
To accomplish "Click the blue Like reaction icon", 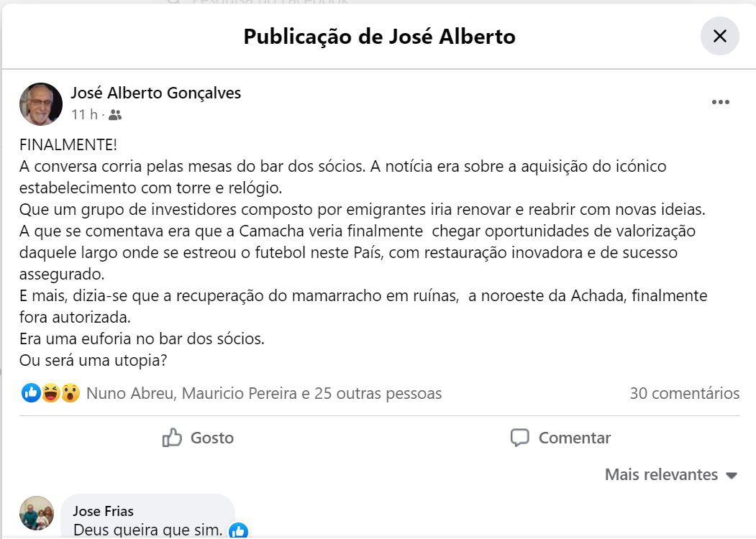I will 31,393.
